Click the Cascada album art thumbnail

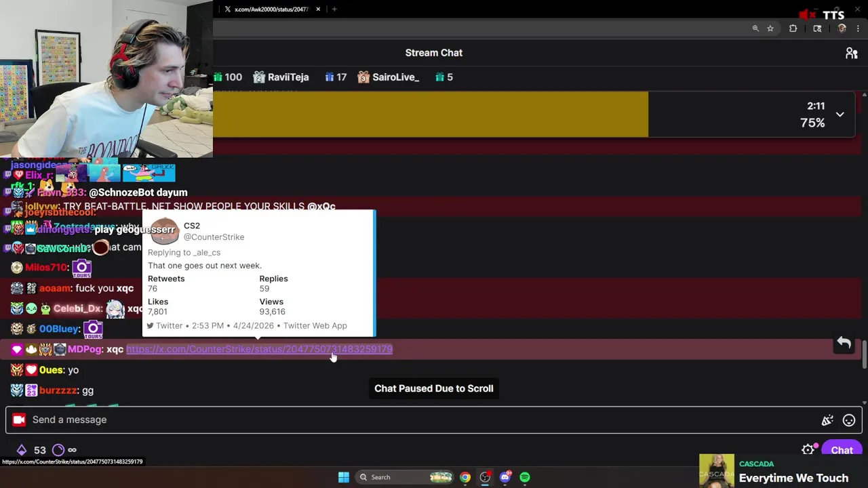717,470
